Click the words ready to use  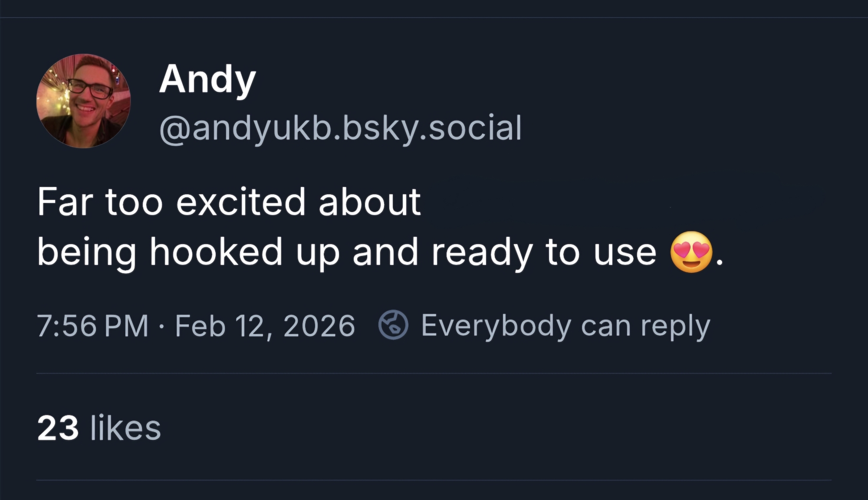[543, 252]
